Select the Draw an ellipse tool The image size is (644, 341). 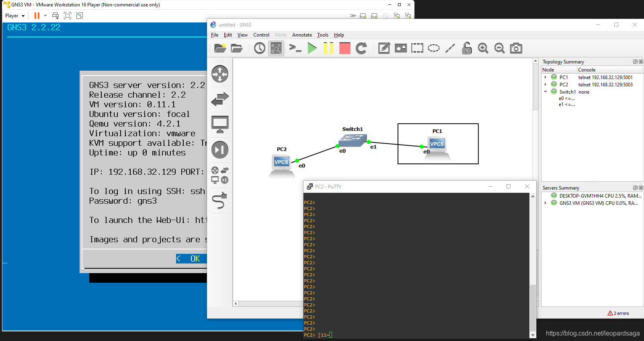(x=434, y=48)
